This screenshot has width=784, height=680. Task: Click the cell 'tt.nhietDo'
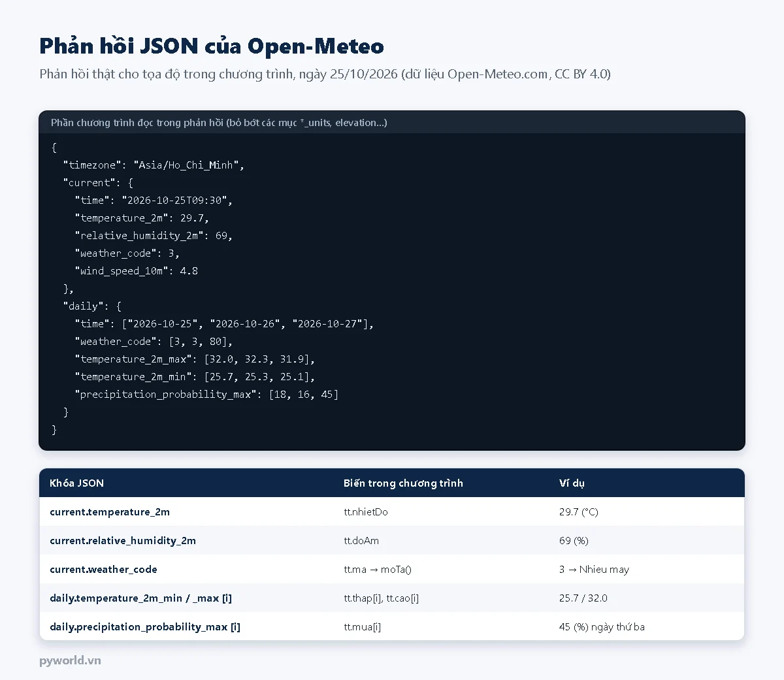[366, 512]
